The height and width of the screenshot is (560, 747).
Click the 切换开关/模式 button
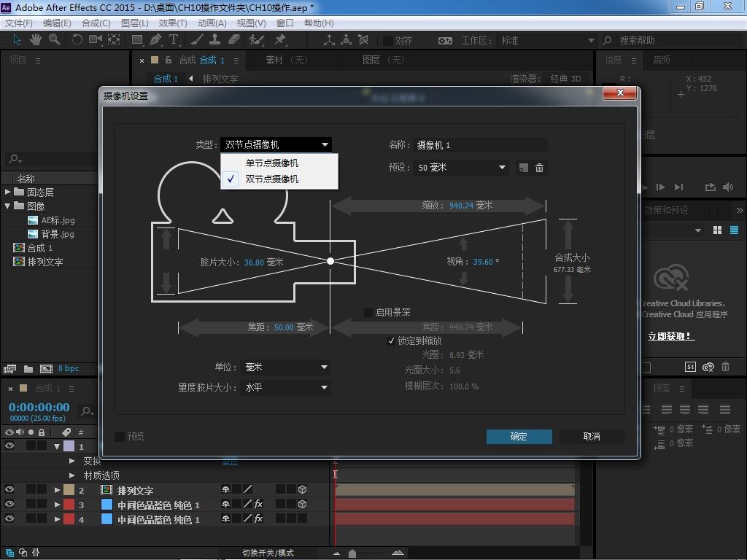pyautogui.click(x=268, y=553)
